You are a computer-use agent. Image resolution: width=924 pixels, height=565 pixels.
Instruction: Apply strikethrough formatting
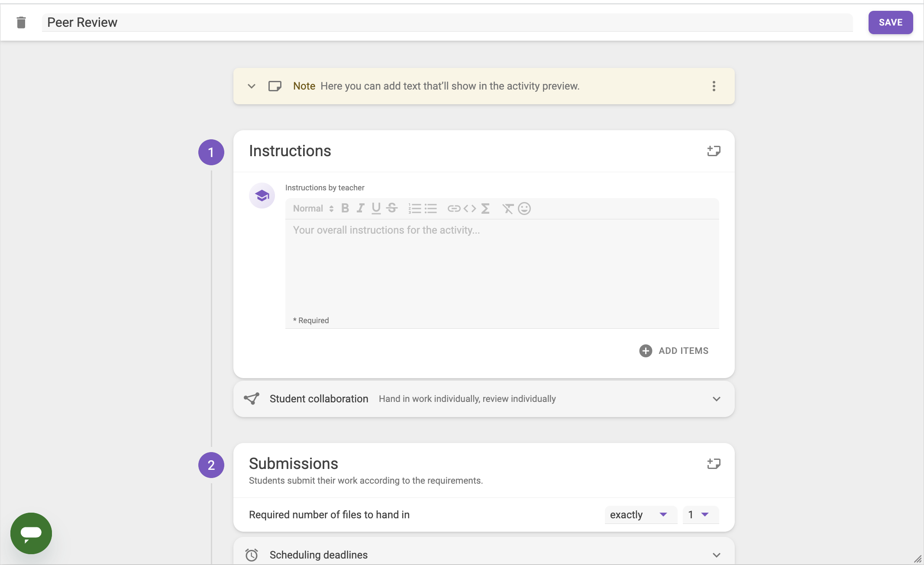(x=392, y=209)
